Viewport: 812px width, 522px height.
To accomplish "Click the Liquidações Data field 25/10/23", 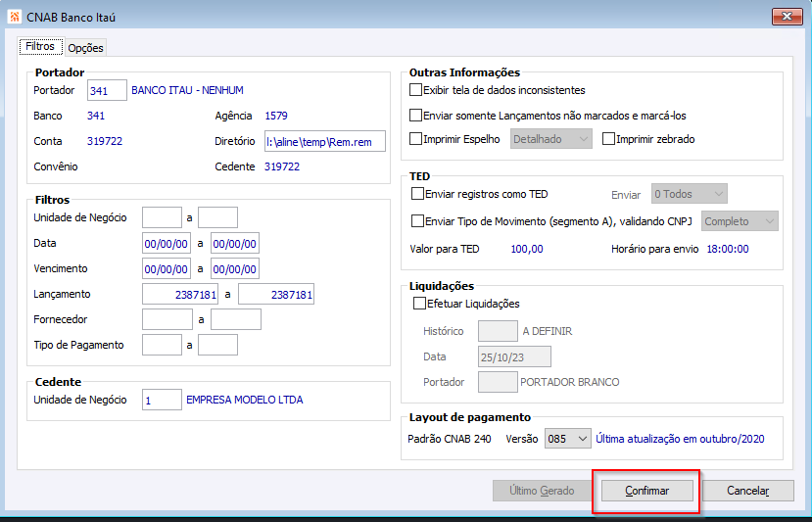I will tap(514, 356).
